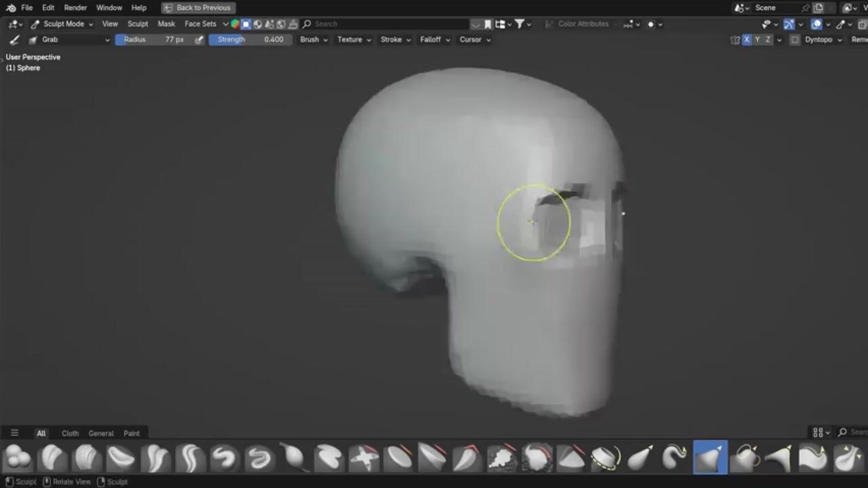Select the Blob brush with three spheres
Screen dimensions: 868x488
[18, 458]
